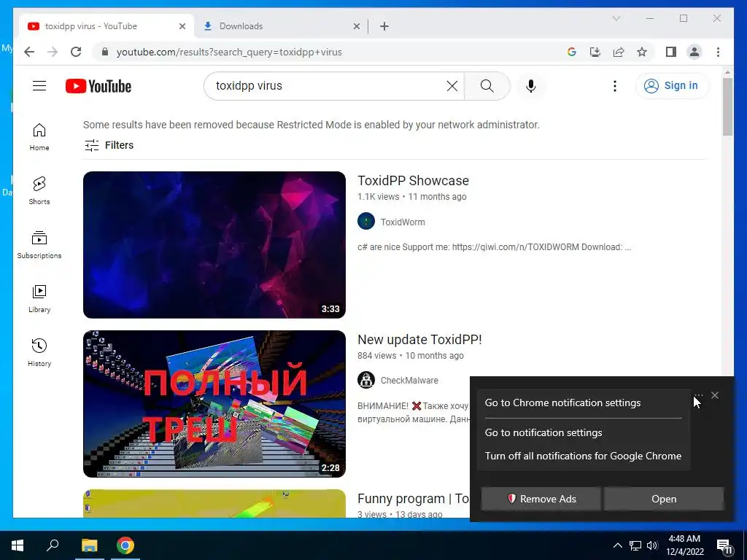Open the Chrome profile avatar
This screenshot has width=747, height=560.
tap(694, 52)
